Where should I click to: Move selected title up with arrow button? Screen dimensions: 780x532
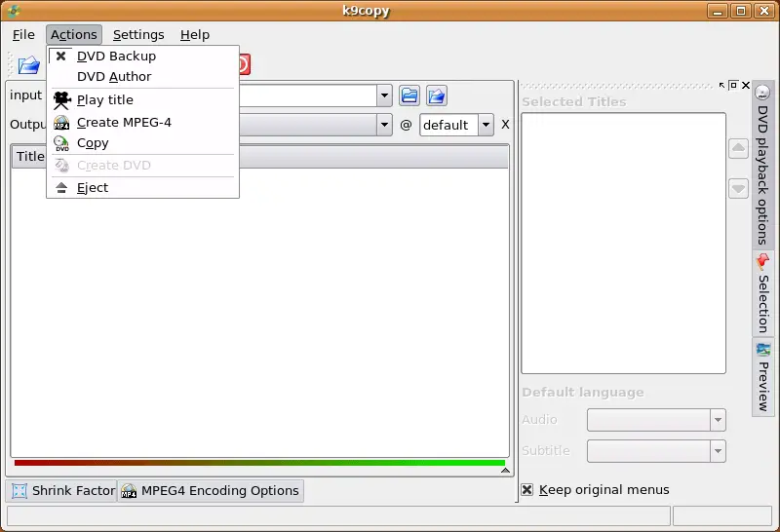point(738,149)
